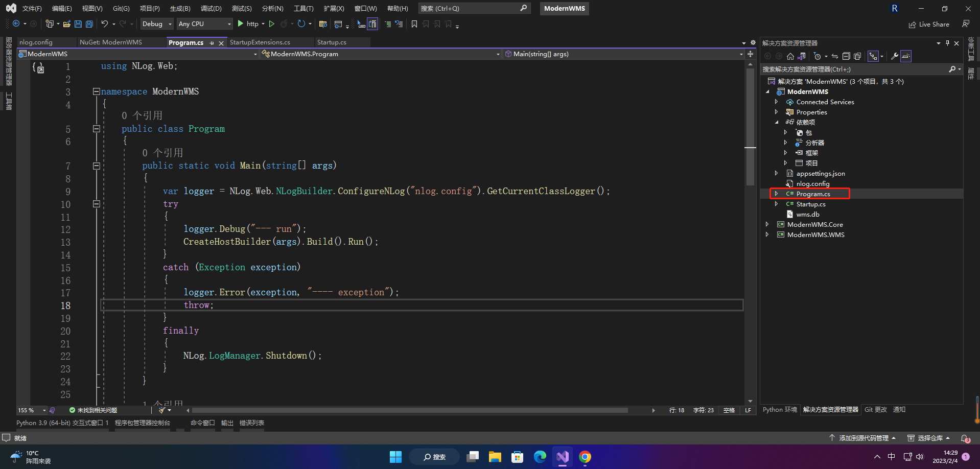Click Switch Views icon in Solution Explorer
Screen dimensions: 980x469
point(802,56)
